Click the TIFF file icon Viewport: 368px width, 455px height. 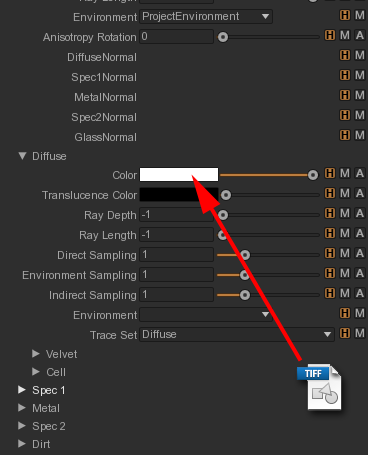coord(320,387)
